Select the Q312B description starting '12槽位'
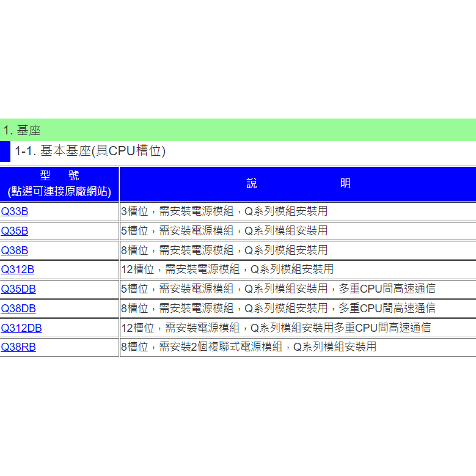The image size is (476, 476). click(227, 269)
